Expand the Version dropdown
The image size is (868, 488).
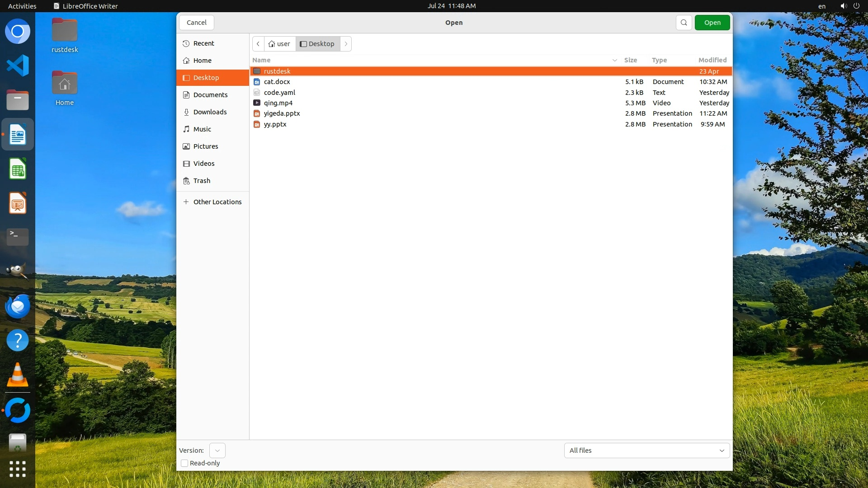click(217, 450)
